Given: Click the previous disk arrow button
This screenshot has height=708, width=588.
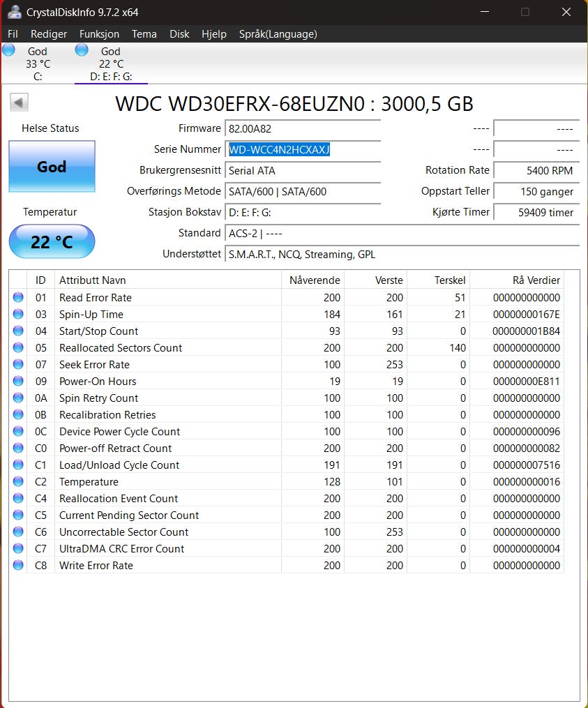Looking at the screenshot, I should pos(19,102).
